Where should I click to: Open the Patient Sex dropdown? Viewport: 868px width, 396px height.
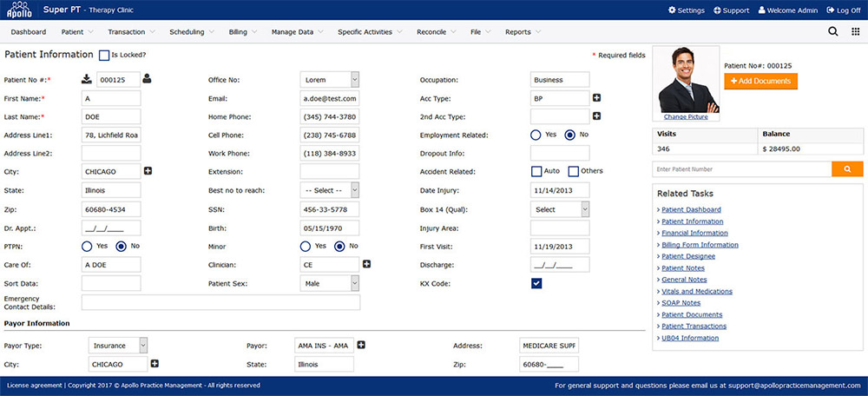point(330,283)
